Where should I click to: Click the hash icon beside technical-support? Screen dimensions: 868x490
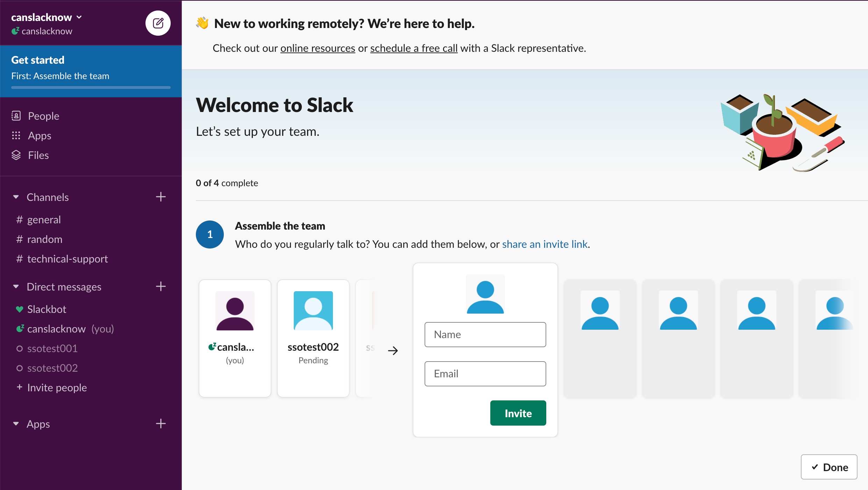(20, 259)
